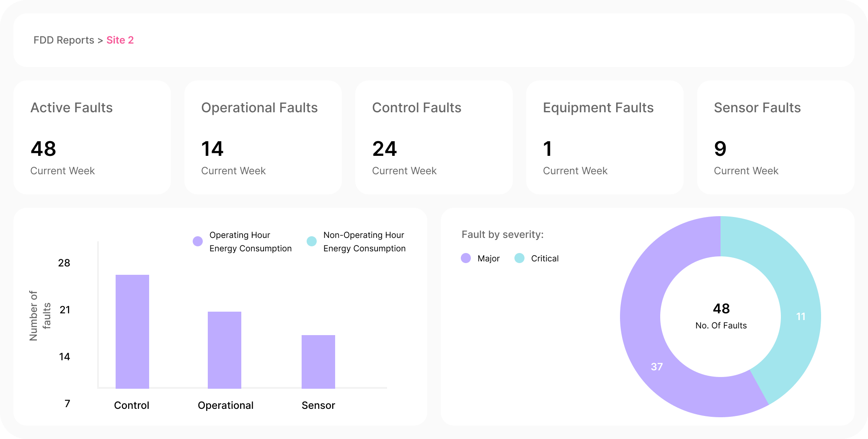Click the 48 No. Of Faults center
This screenshot has height=439, width=868.
coord(721,316)
